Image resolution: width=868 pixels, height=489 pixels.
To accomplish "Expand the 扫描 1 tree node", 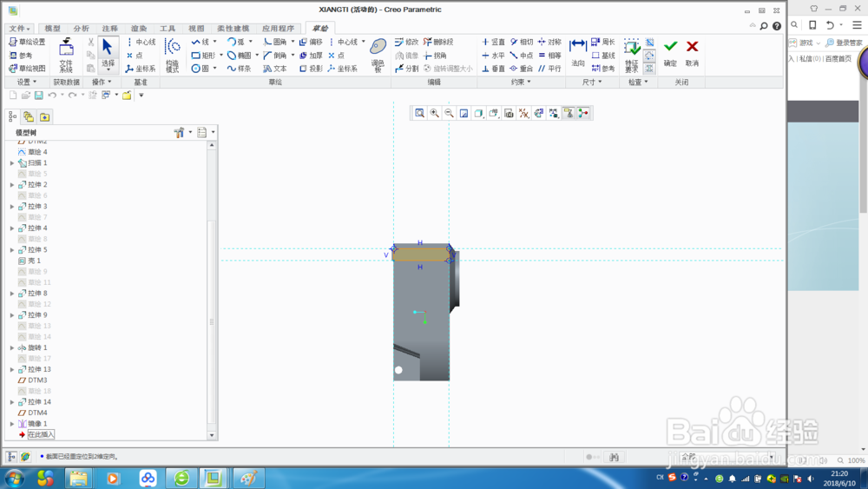I will pyautogui.click(x=12, y=163).
